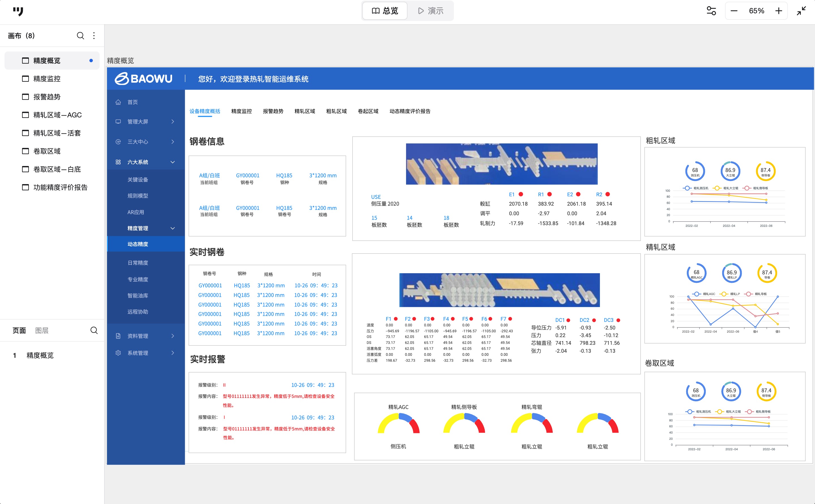Click the 65% zoom level field

coord(756,11)
